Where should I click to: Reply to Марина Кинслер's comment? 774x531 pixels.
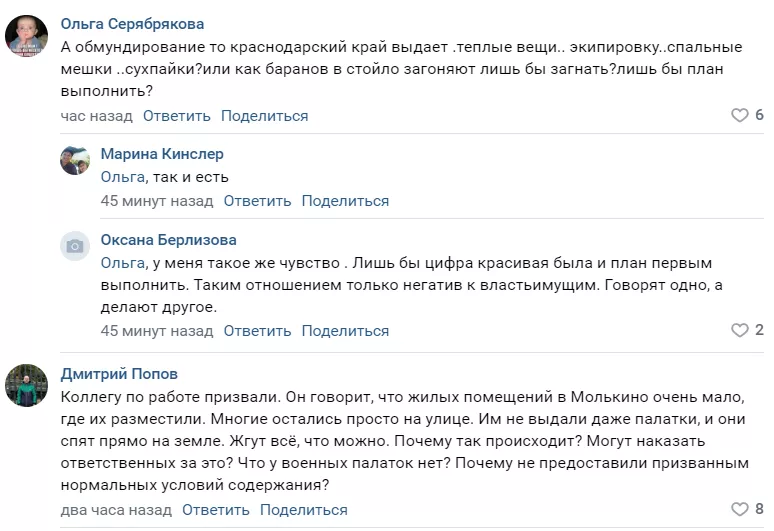coord(257,201)
